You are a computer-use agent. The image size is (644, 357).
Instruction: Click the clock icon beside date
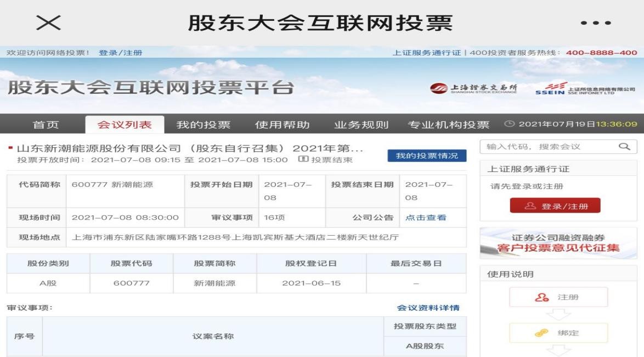pyautogui.click(x=509, y=124)
